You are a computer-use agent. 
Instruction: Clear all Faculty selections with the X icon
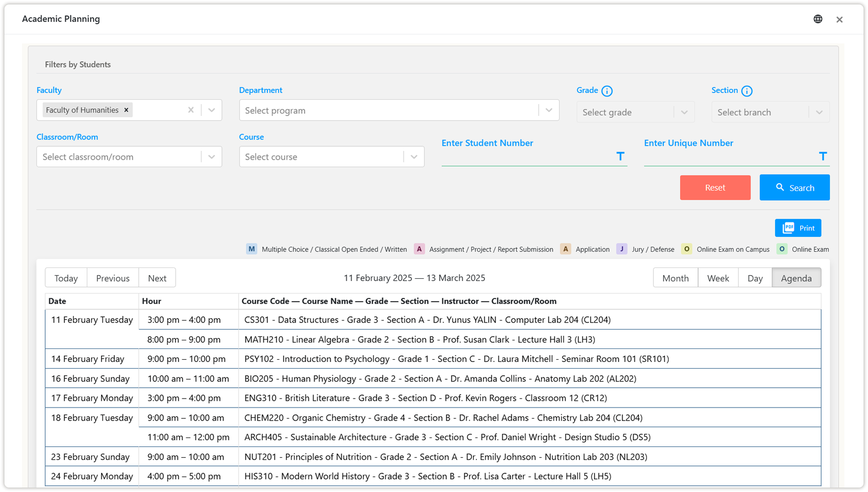[x=191, y=110]
